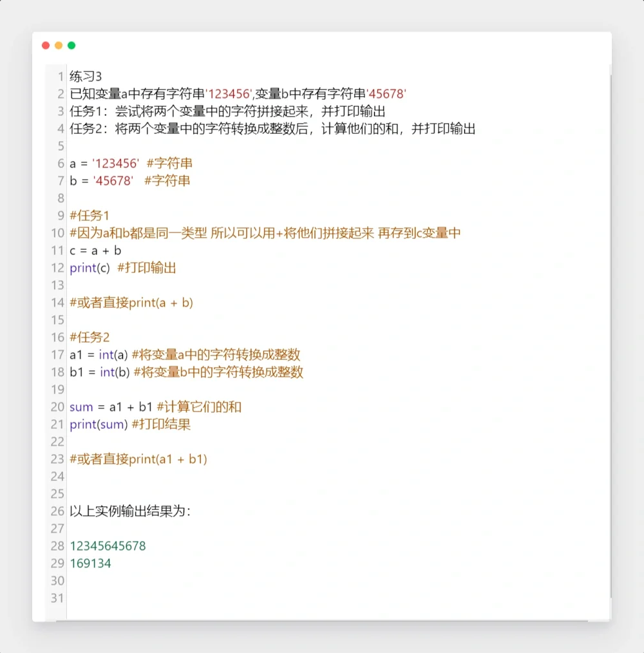The width and height of the screenshot is (644, 653).
Task: Click the print(sum) statement
Action: pyautogui.click(x=99, y=424)
